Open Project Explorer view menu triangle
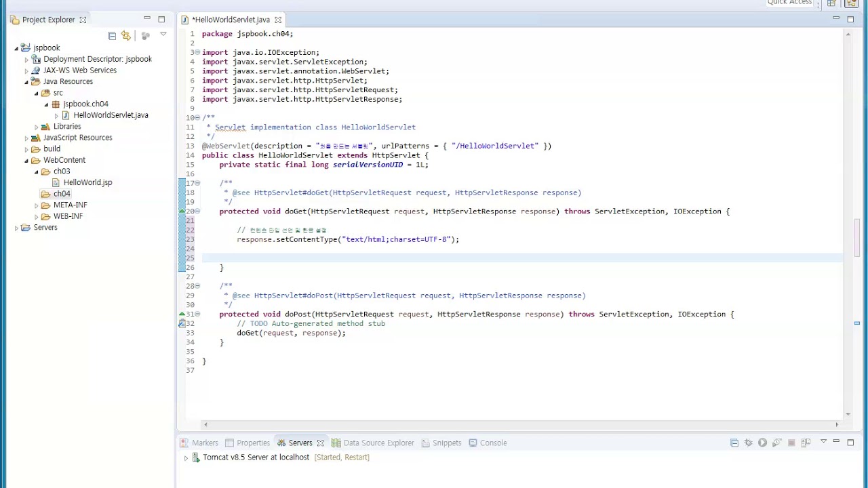This screenshot has height=488, width=868. pyautogui.click(x=163, y=35)
